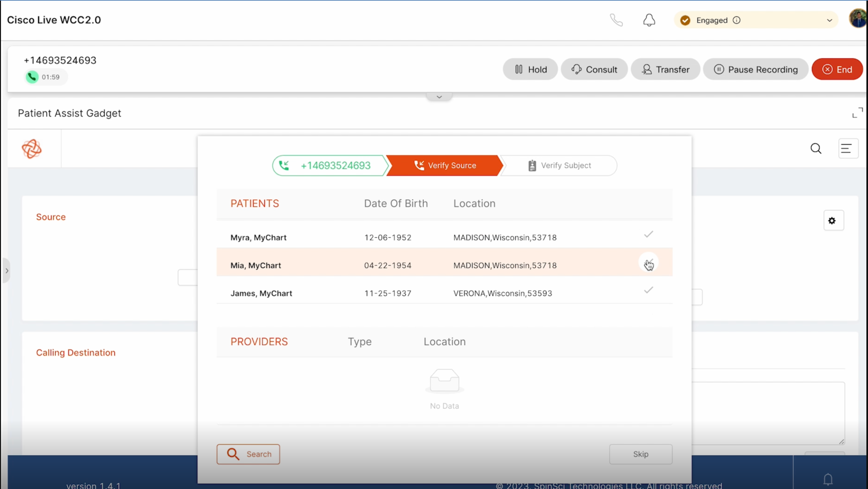This screenshot has height=489, width=868.
Task: Click the providers Type column header
Action: [360, 342]
